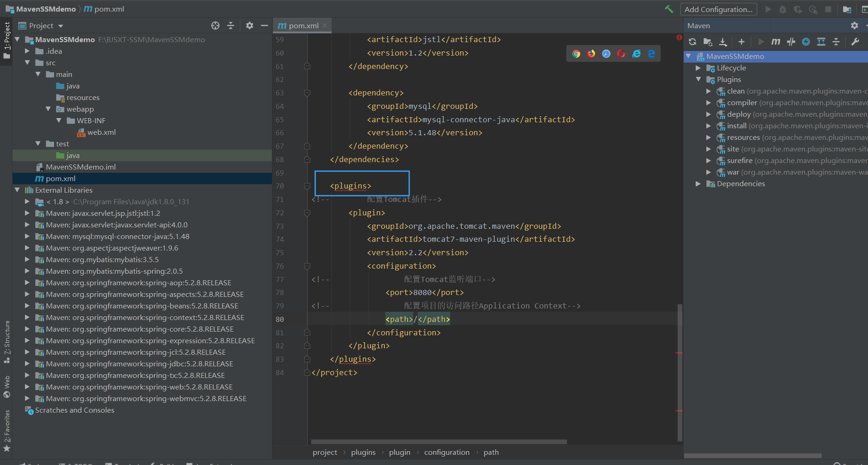This screenshot has height=465, width=868.
Task: Open the 1: Project side tab
Action: [6, 40]
